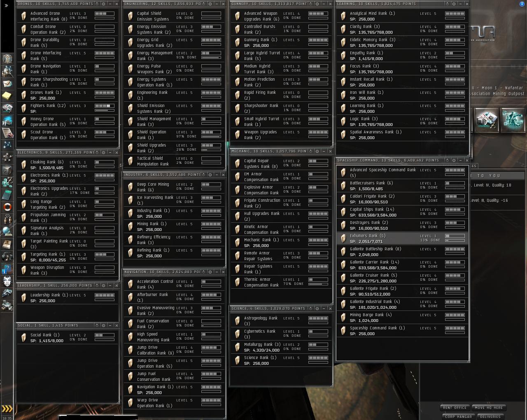Click the blue market screen sidebar icon
The height and width of the screenshot is (420, 527).
coord(7,121)
